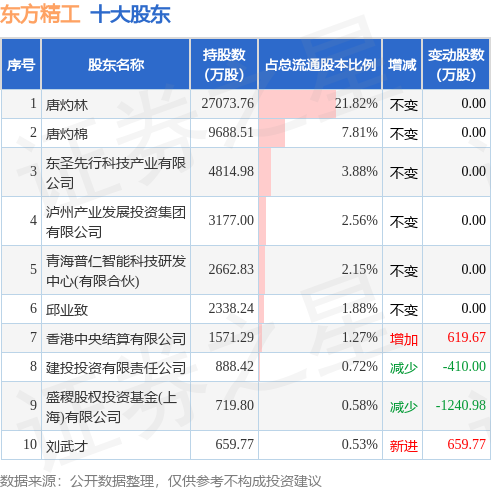Click the 659.77 holding value for 刘武才

(235, 444)
